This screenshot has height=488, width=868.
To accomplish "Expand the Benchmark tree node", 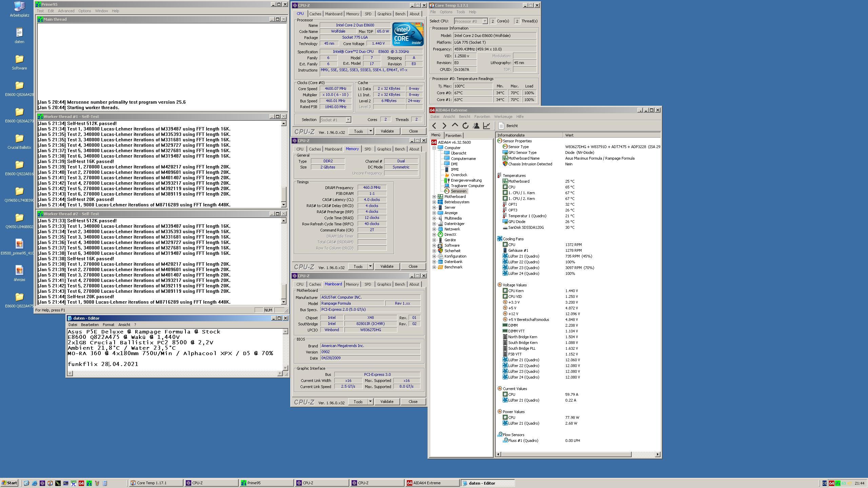I will [x=434, y=267].
